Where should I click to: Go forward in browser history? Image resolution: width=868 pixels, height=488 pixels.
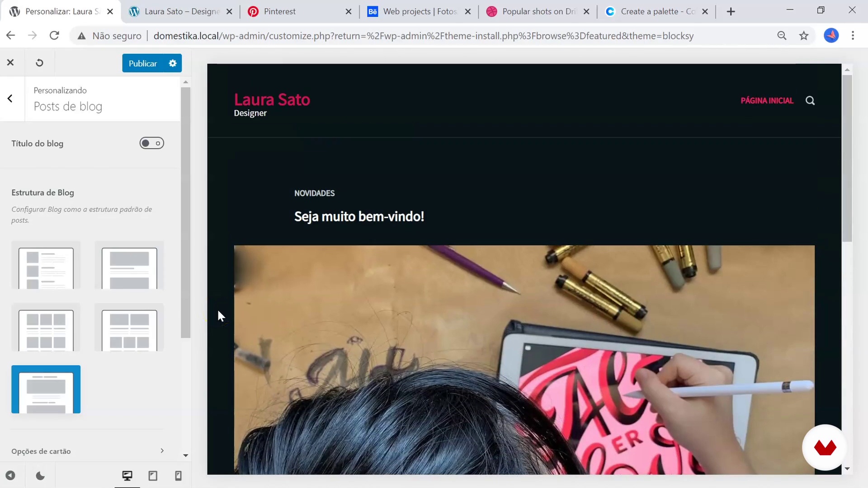pyautogui.click(x=32, y=35)
